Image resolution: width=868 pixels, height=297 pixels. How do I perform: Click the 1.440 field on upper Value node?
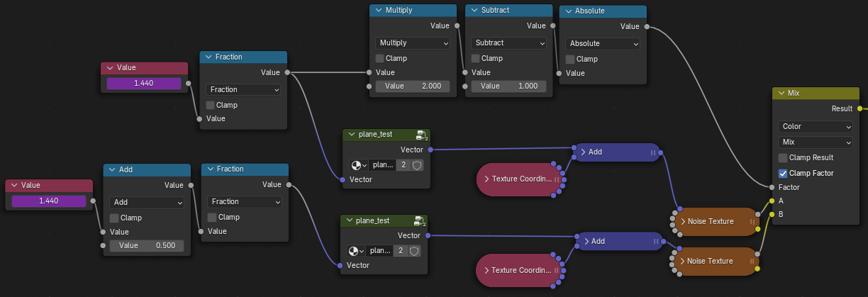point(144,83)
